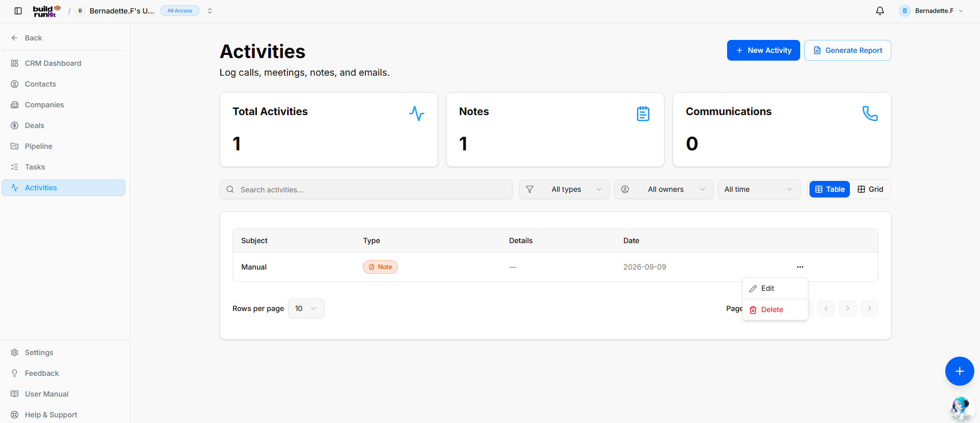Open Pipeline in sidebar
The width and height of the screenshot is (980, 423).
[64, 146]
